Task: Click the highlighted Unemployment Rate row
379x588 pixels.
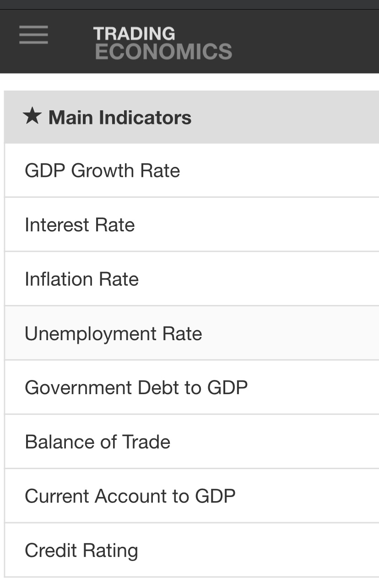Action: click(x=191, y=333)
